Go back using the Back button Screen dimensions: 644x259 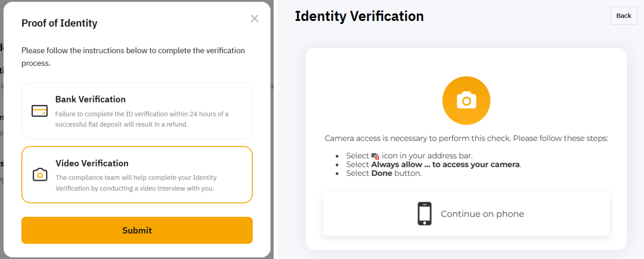pos(624,16)
